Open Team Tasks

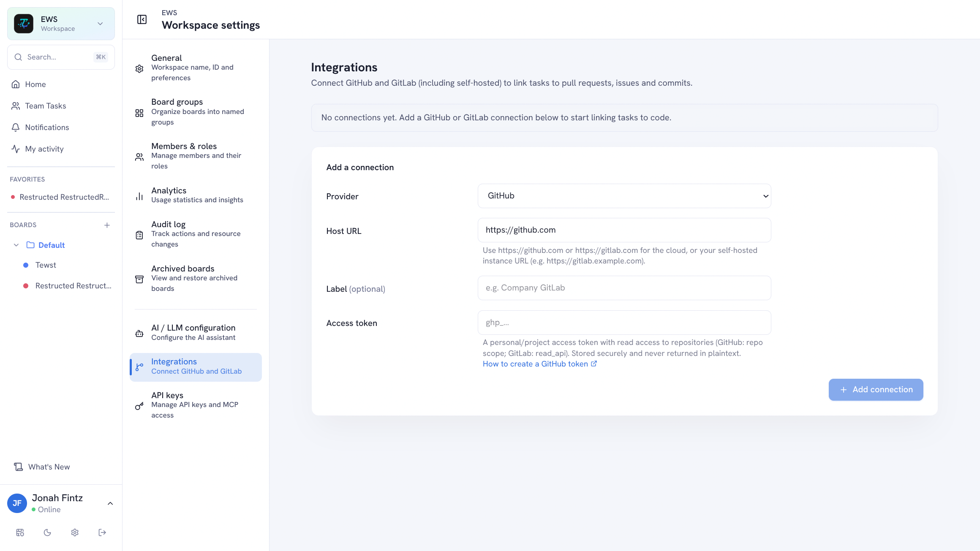pos(46,106)
